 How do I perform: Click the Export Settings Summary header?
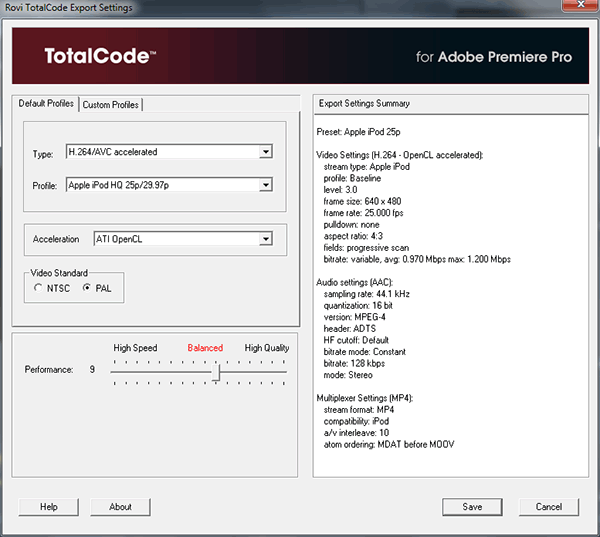tap(364, 104)
